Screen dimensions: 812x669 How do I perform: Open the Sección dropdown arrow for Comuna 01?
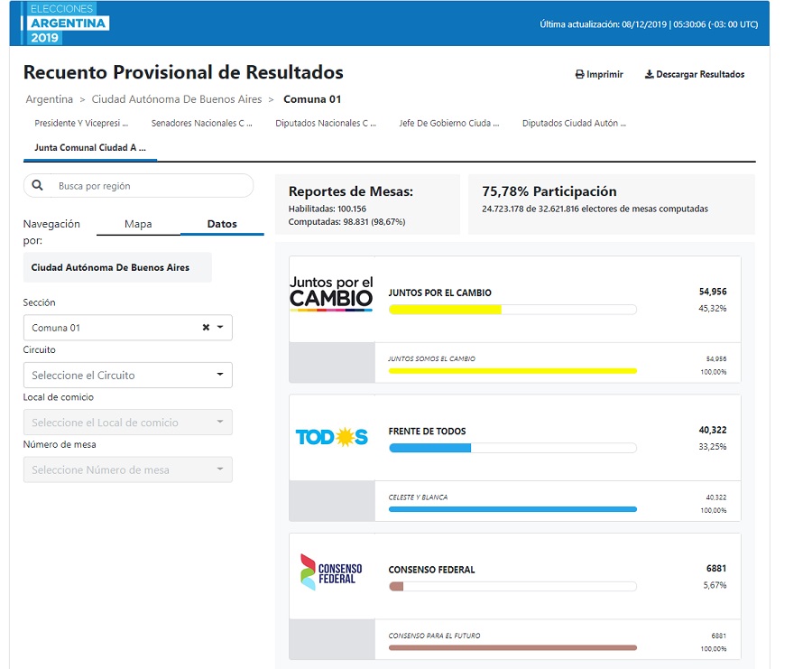(221, 328)
